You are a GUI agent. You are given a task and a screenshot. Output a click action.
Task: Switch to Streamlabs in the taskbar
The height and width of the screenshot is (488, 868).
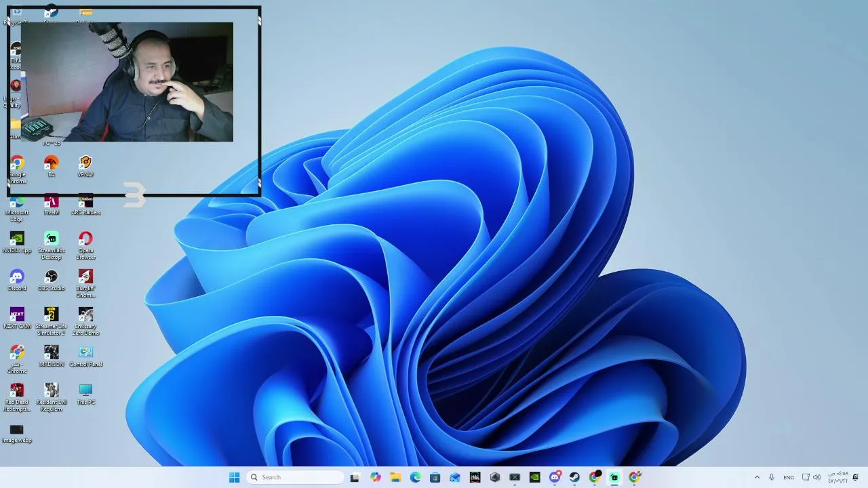pyautogui.click(x=614, y=477)
